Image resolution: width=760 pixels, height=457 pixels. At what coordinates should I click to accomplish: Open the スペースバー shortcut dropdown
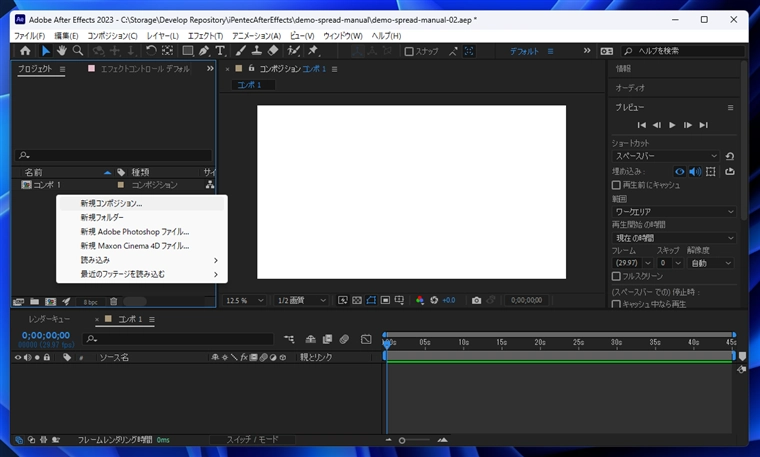pyautogui.click(x=666, y=156)
